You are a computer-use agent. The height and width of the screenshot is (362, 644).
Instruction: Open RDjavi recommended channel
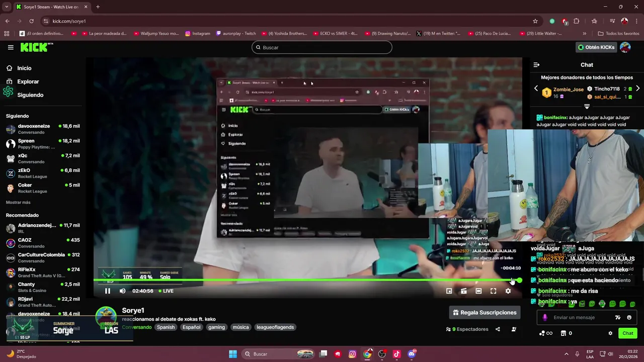pos(43,302)
